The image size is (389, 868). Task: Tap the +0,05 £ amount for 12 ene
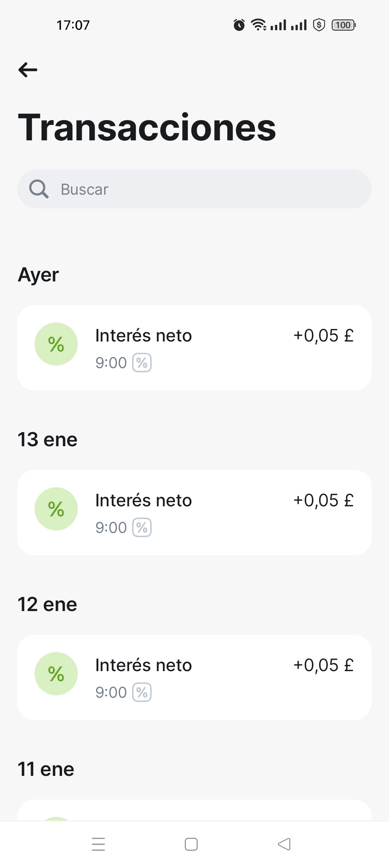[323, 665]
